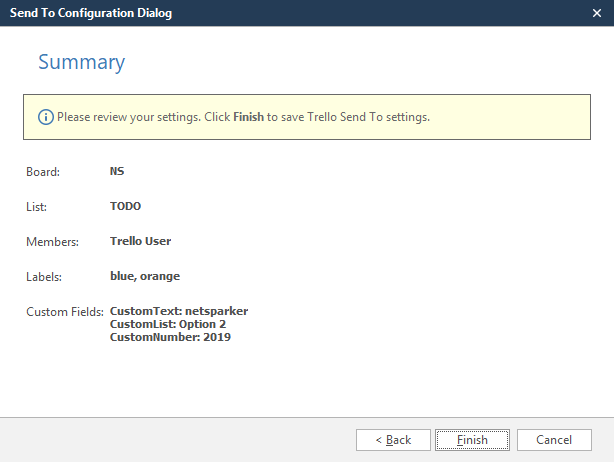Click the 'blue, orange' labels value
The height and width of the screenshot is (462, 614).
click(x=145, y=276)
